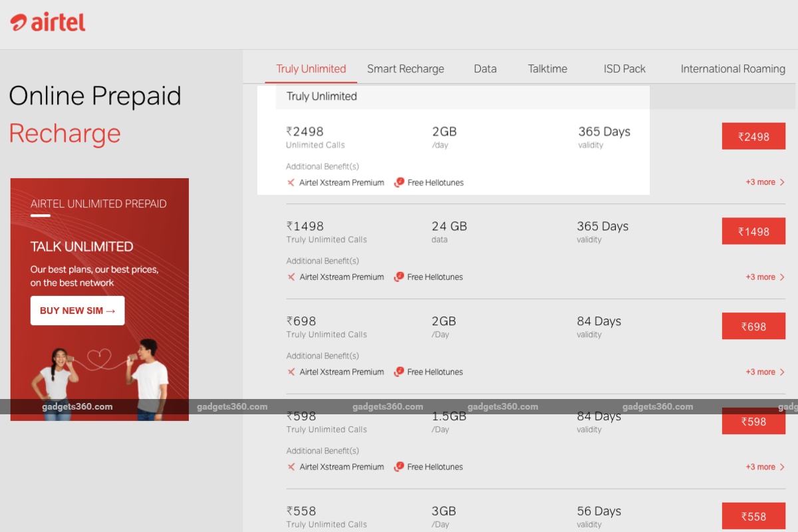Image resolution: width=798 pixels, height=532 pixels.
Task: Expand +3 more benefits for ₹1498 plan
Action: pyautogui.click(x=763, y=277)
